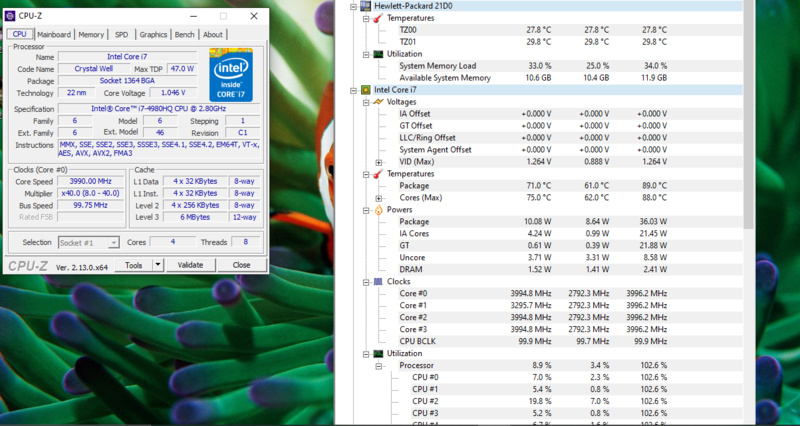Click the Multiplier value x40.0 field
800x426 pixels.
click(91, 193)
